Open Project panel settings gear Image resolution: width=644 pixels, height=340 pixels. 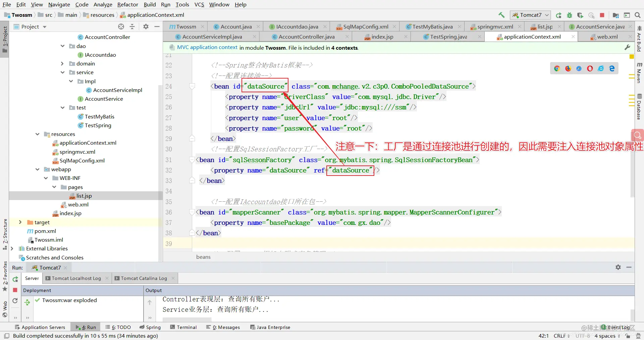point(146,27)
